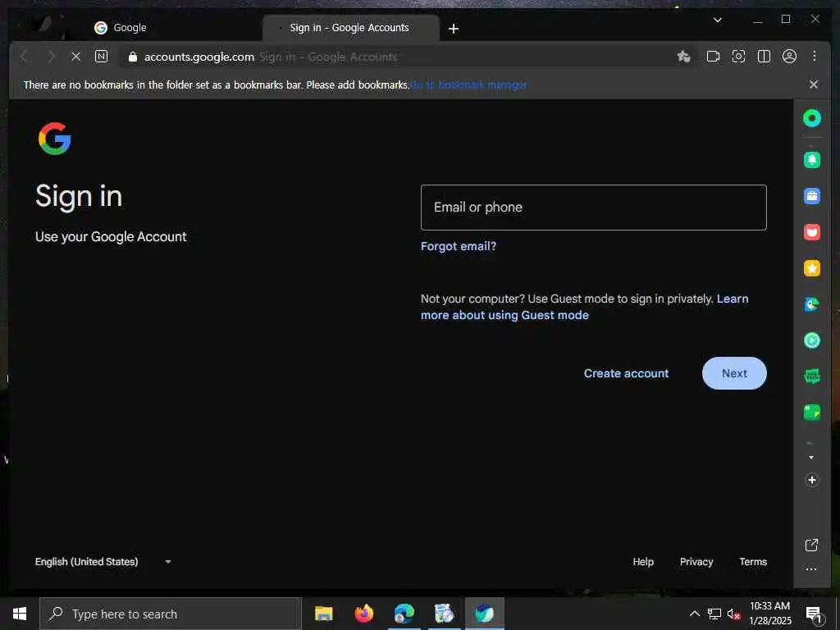The image size is (840, 630).
Task: Expand more sidebar apps with down arrow
Action: tap(811, 458)
